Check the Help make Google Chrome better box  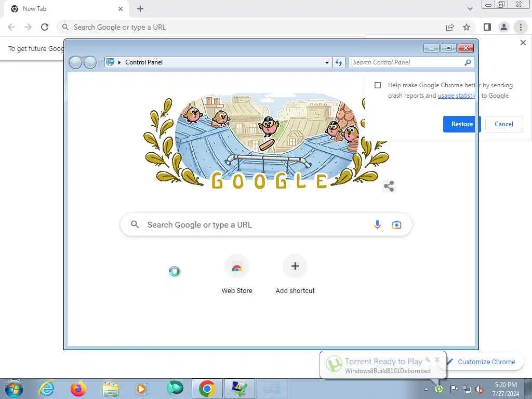tap(378, 85)
